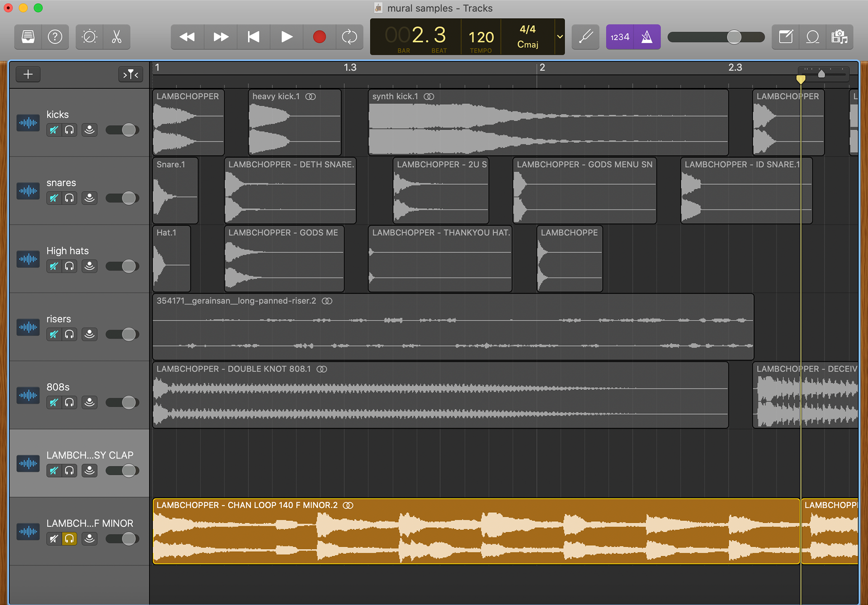Click the master volume slider
Image resolution: width=868 pixels, height=605 pixels.
[x=716, y=37]
